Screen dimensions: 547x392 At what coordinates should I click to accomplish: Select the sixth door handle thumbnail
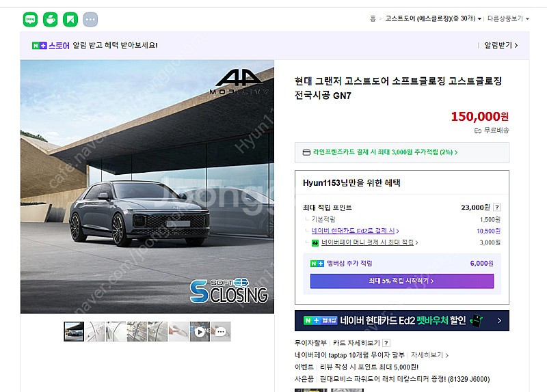coord(178,331)
